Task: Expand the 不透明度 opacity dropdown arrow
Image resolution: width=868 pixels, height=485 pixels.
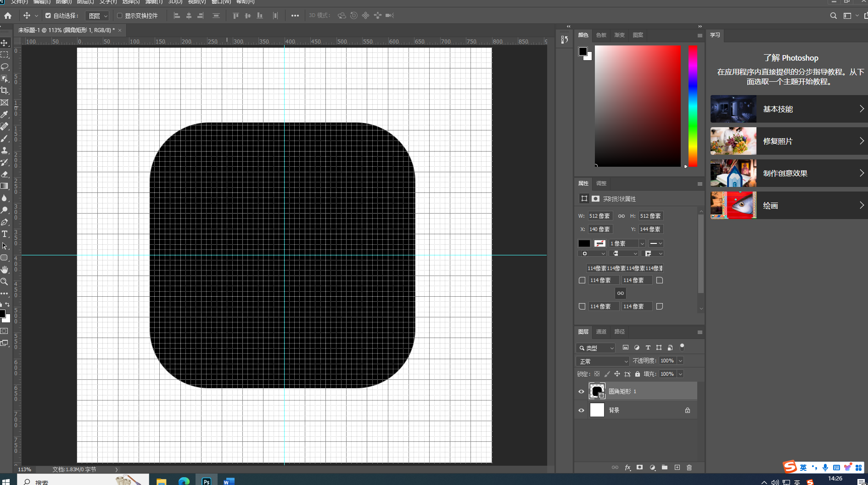Action: (x=680, y=361)
